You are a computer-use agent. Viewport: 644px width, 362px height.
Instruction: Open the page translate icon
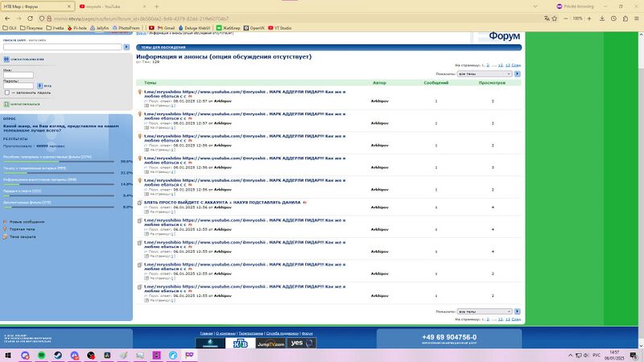tap(547, 19)
